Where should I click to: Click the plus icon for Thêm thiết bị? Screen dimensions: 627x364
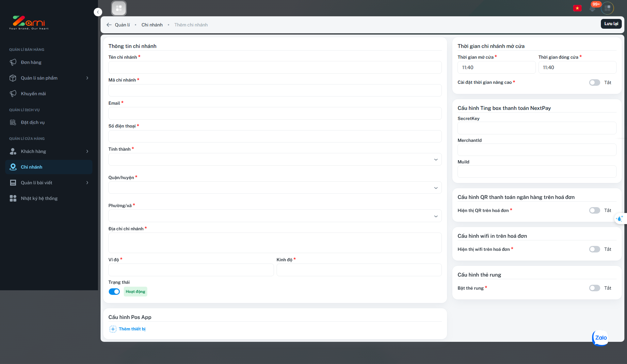(x=113, y=329)
